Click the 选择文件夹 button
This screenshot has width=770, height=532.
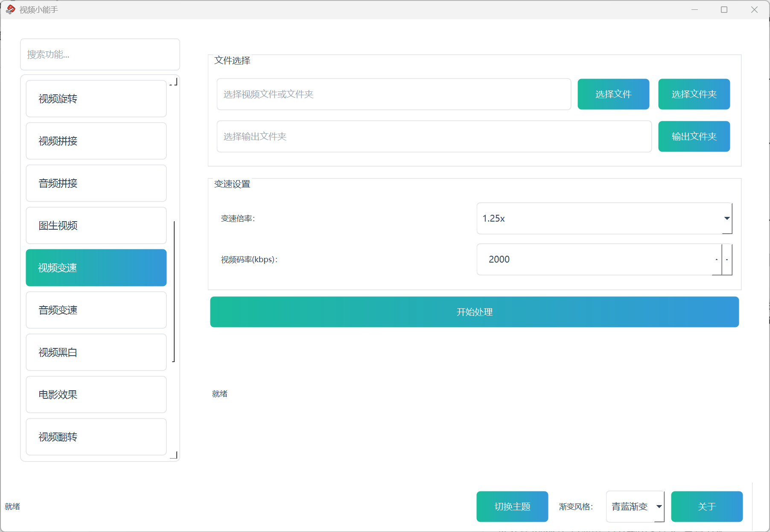coord(694,94)
